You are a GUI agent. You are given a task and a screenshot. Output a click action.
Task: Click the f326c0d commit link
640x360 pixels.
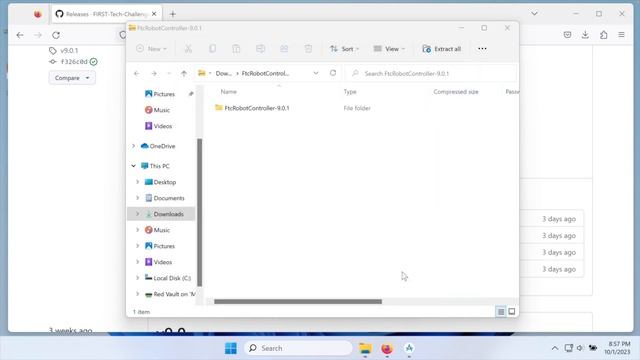pos(74,62)
